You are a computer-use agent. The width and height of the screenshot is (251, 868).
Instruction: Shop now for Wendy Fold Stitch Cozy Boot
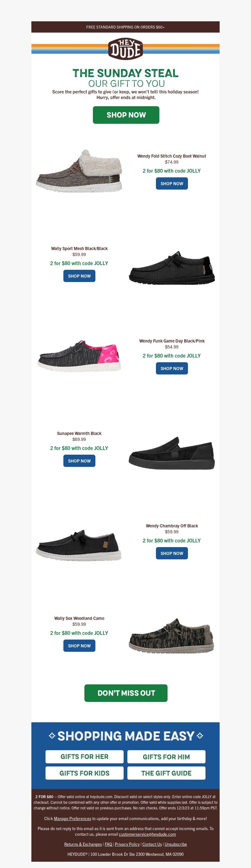(172, 184)
